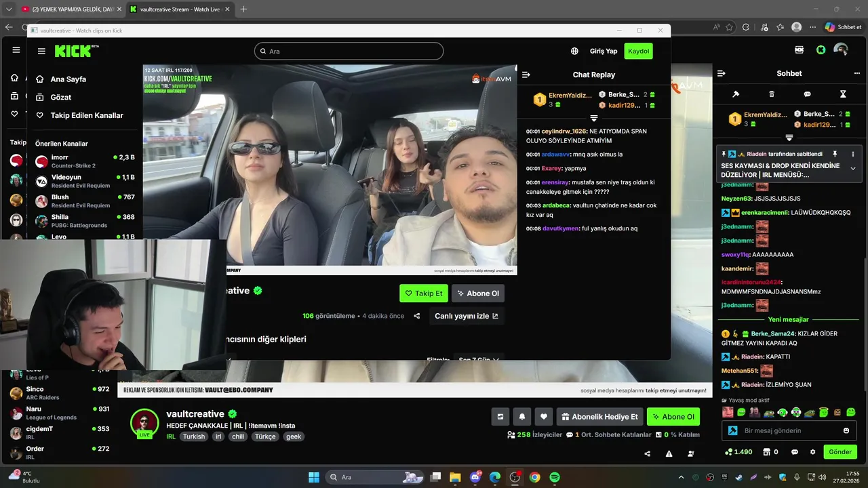The height and width of the screenshot is (488, 868).
Task: Jump to new messages via the Yeni mesajlar divider
Action: click(x=788, y=319)
